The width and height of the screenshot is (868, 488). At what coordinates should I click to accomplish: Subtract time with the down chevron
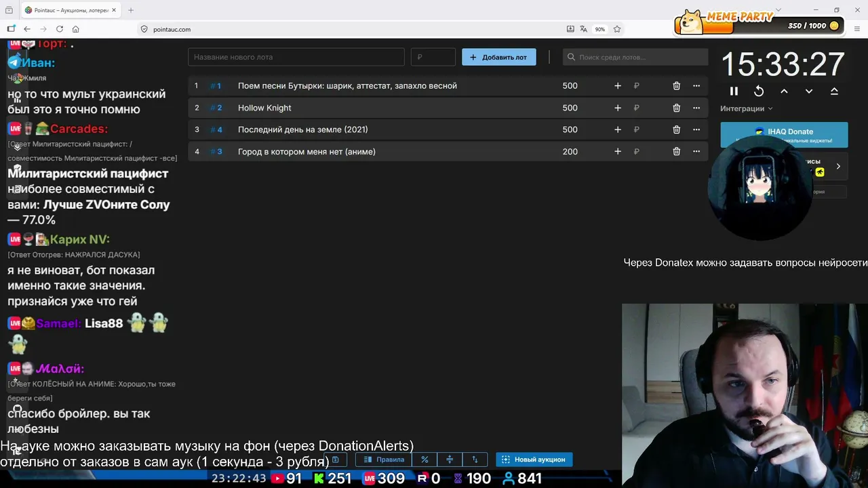[809, 91]
